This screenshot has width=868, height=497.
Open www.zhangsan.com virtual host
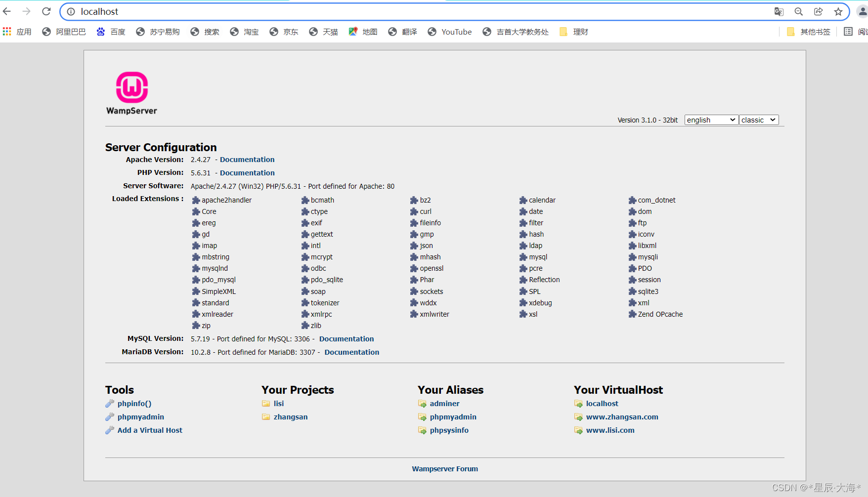pyautogui.click(x=622, y=417)
